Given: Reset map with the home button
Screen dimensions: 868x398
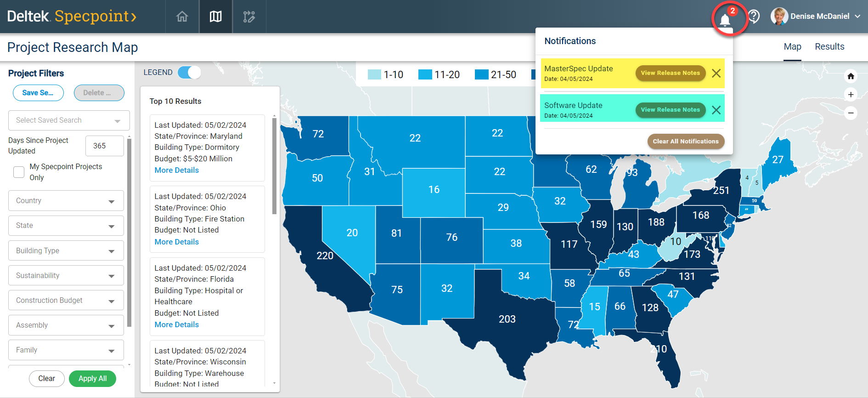Looking at the screenshot, I should coord(851,76).
